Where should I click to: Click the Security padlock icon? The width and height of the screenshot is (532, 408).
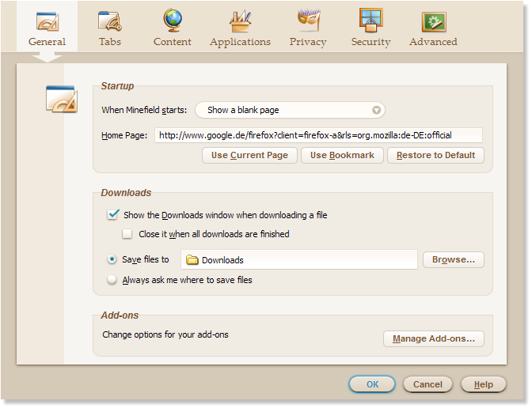[370, 21]
